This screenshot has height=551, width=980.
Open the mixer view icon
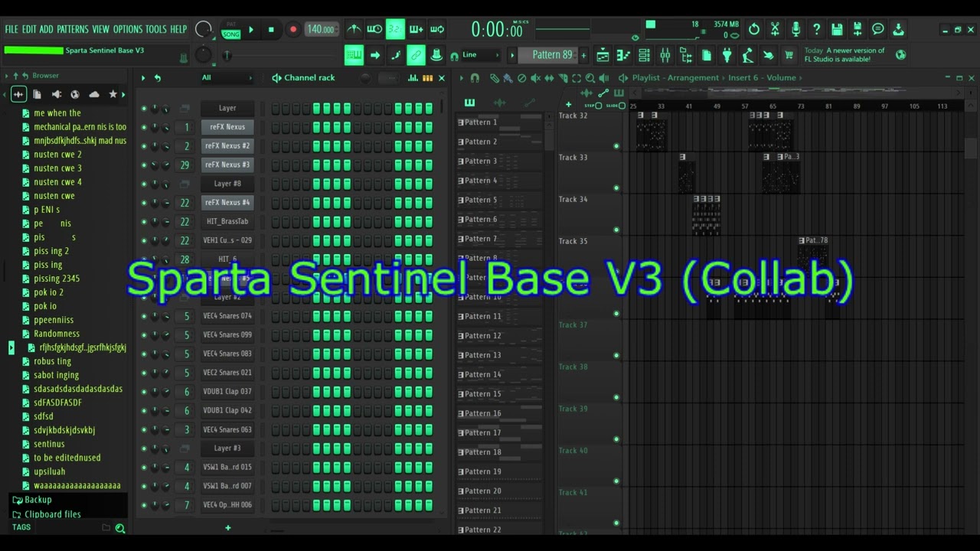(665, 55)
